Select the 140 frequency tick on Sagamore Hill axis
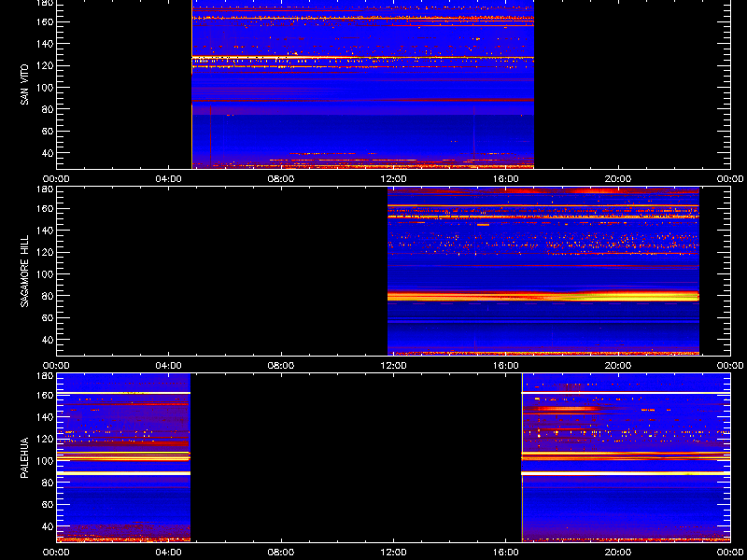This screenshot has width=747, height=560. (x=44, y=231)
